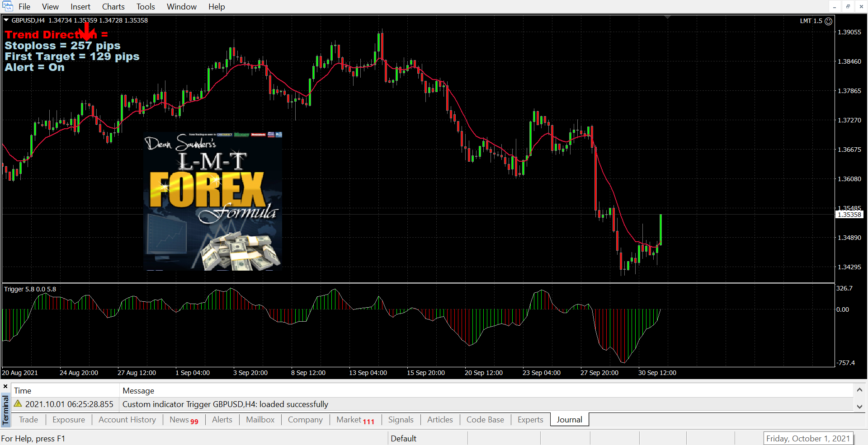
Task: Click the warning icon in the Journal row
Action: coord(18,404)
